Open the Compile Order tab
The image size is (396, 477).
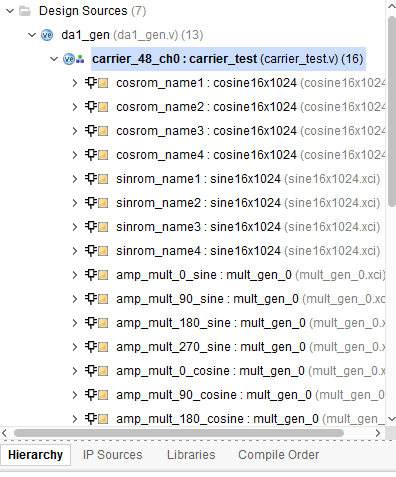(x=278, y=455)
